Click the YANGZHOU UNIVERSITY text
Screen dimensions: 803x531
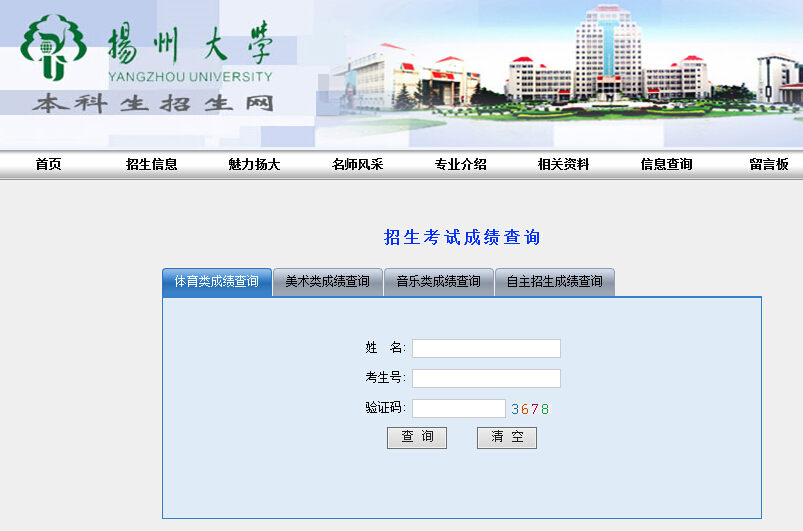point(190,77)
